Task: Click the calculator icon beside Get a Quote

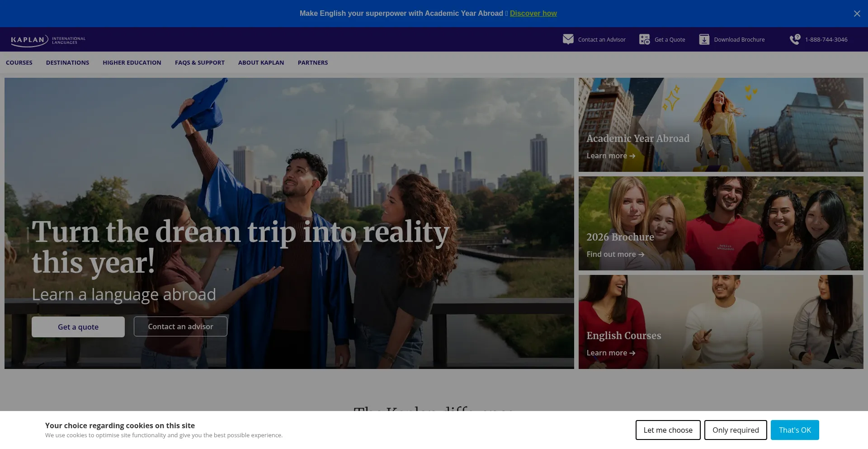Action: [644, 39]
